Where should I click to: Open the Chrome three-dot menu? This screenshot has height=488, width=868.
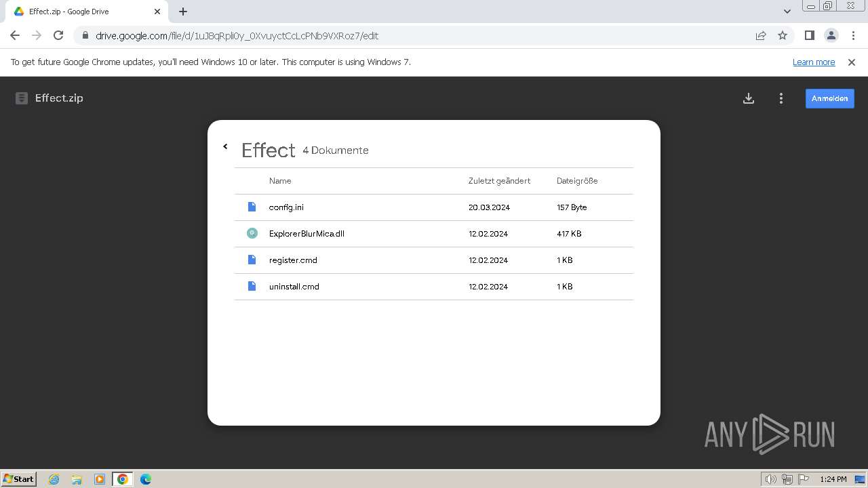click(x=852, y=36)
